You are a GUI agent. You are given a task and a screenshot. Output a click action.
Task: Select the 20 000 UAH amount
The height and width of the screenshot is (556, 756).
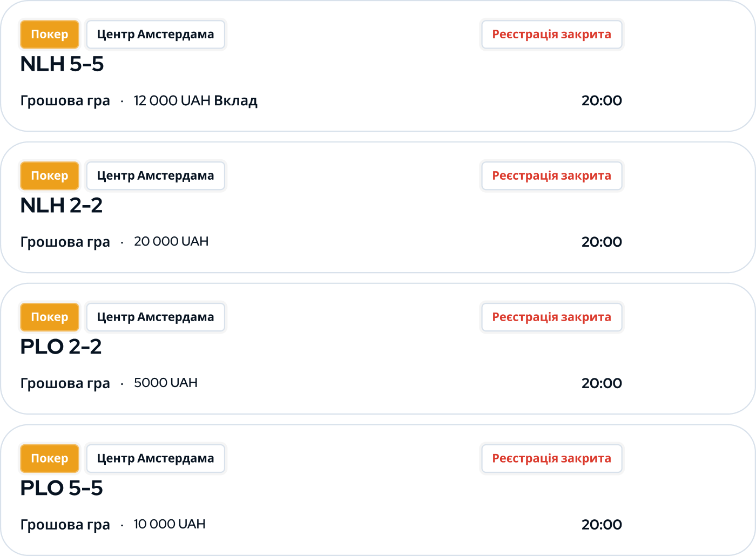click(x=171, y=242)
